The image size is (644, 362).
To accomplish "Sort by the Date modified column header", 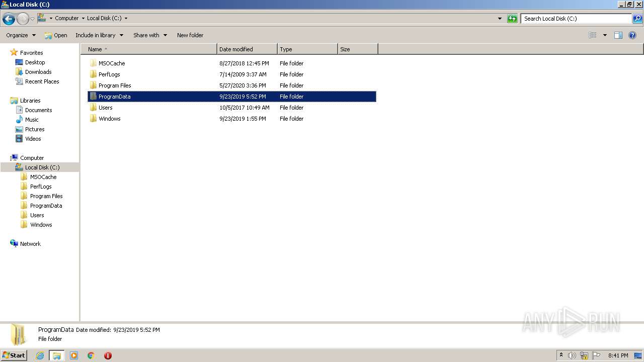I will pyautogui.click(x=247, y=49).
